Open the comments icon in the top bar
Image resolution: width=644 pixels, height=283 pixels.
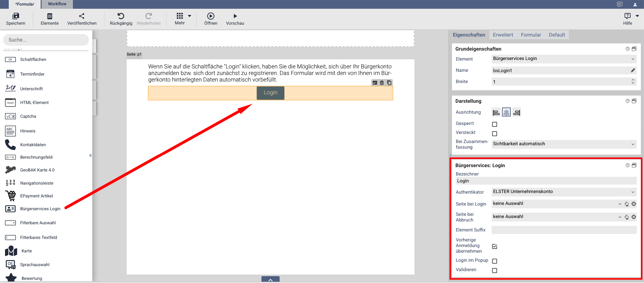(x=620, y=4)
